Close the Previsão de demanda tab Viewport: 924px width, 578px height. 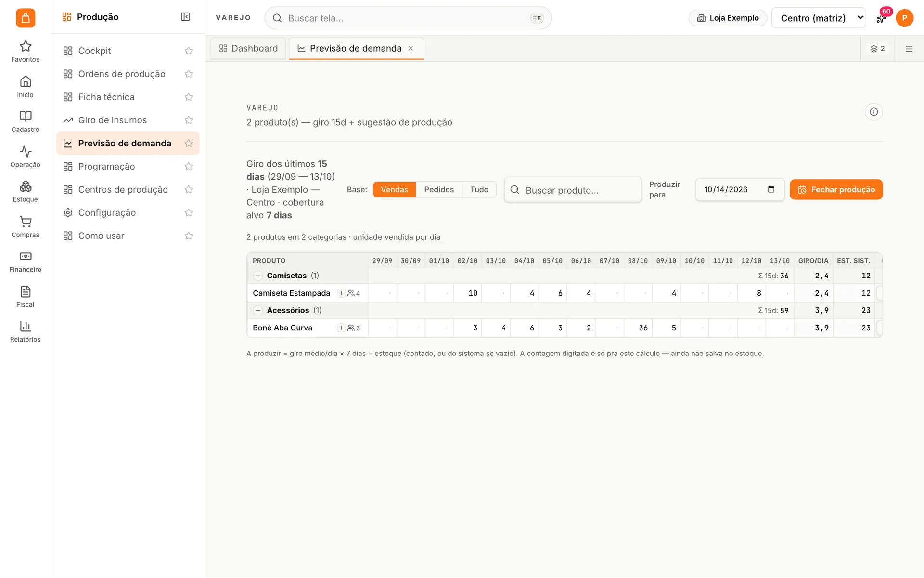click(411, 48)
